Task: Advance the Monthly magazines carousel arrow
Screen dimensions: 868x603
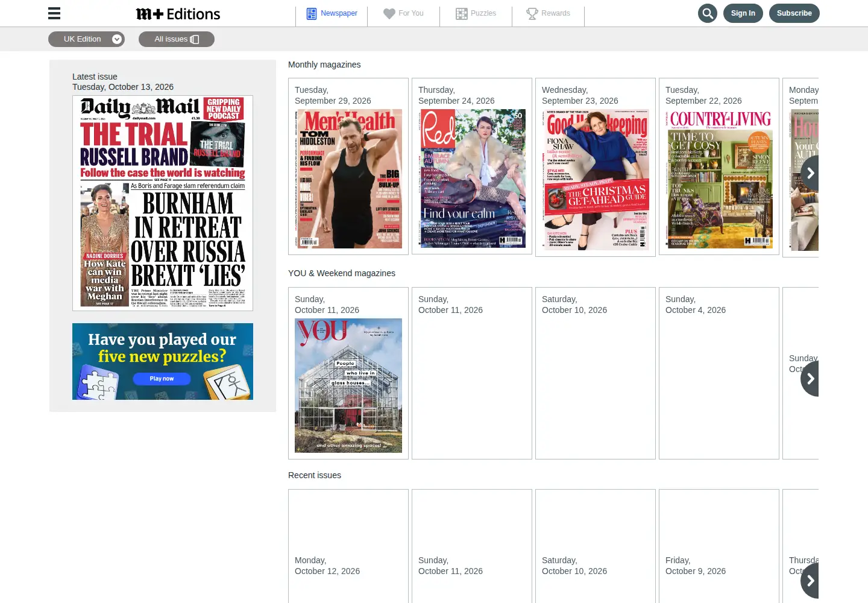Action: (810, 173)
